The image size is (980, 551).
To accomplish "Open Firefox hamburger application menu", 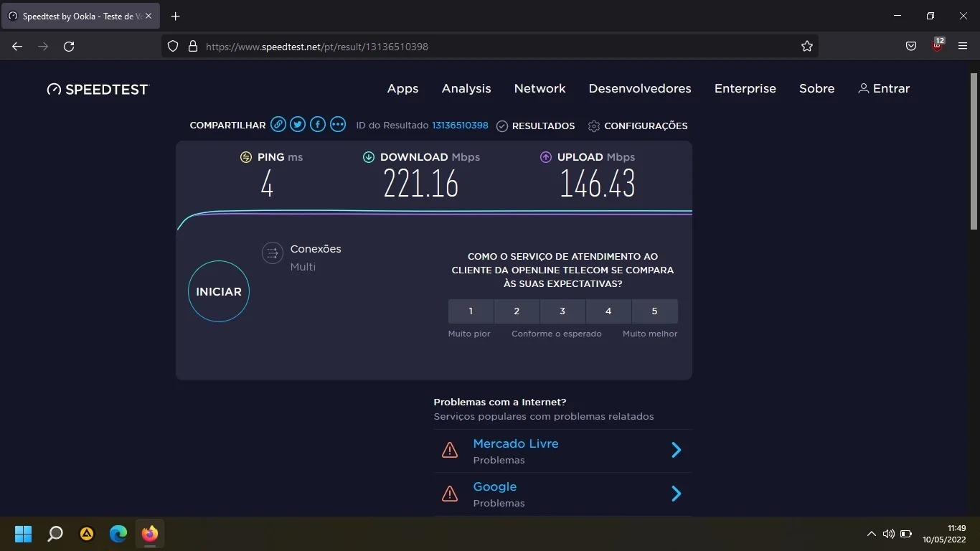I will coord(963,47).
